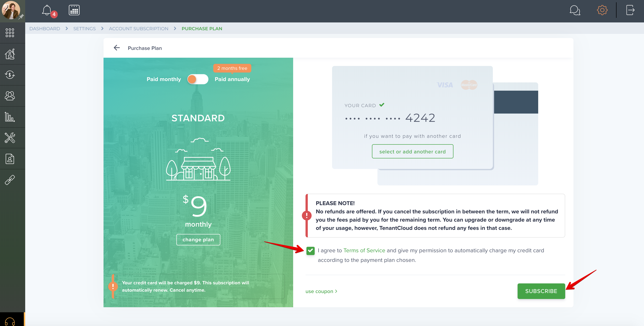The image size is (644, 326).
Task: Click the 2 months free badge
Action: coord(232,68)
